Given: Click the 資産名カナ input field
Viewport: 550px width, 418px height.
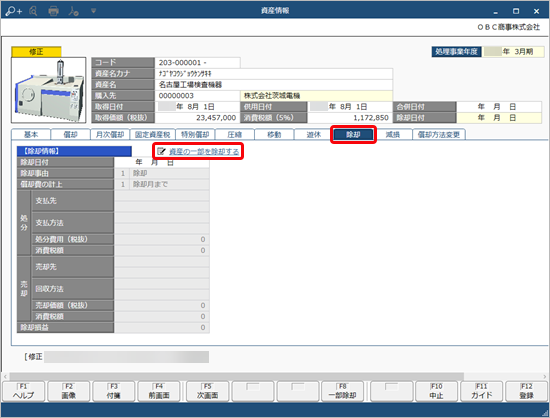Looking at the screenshot, I should [274, 74].
